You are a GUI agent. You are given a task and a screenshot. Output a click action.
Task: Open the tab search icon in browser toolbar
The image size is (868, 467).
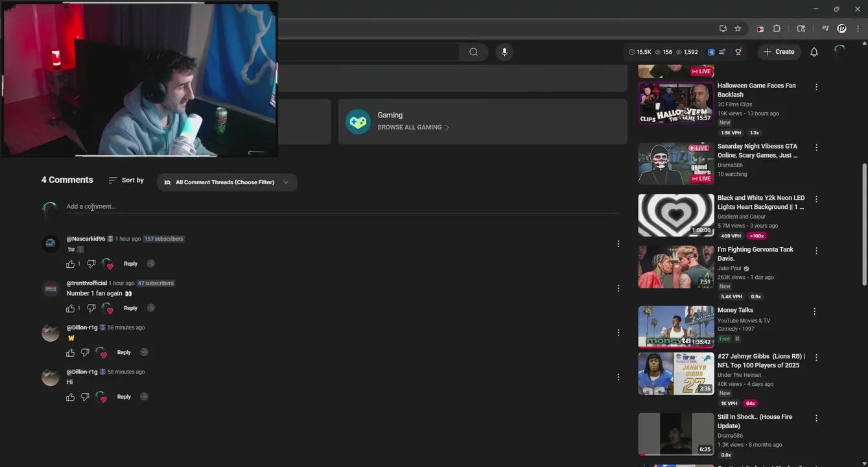801,29
